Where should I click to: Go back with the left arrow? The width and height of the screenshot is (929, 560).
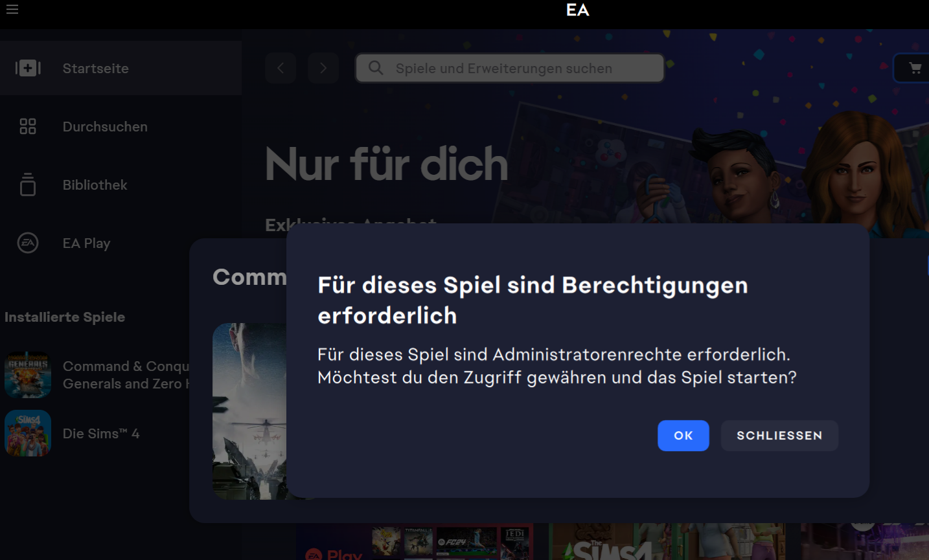(281, 68)
